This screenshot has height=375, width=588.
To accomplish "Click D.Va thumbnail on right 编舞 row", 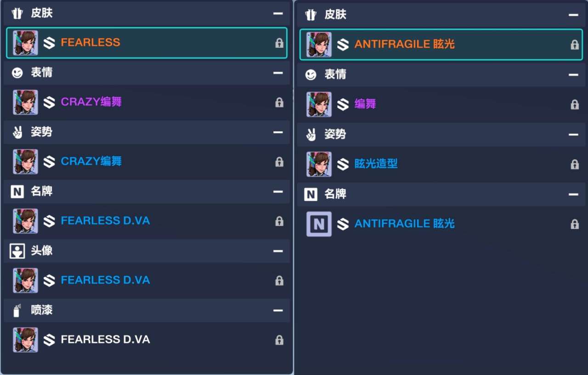I will click(319, 105).
